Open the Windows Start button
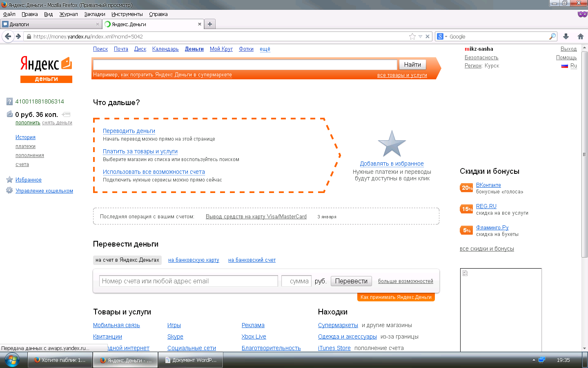Viewport: 588px width, 368px height. [x=12, y=360]
